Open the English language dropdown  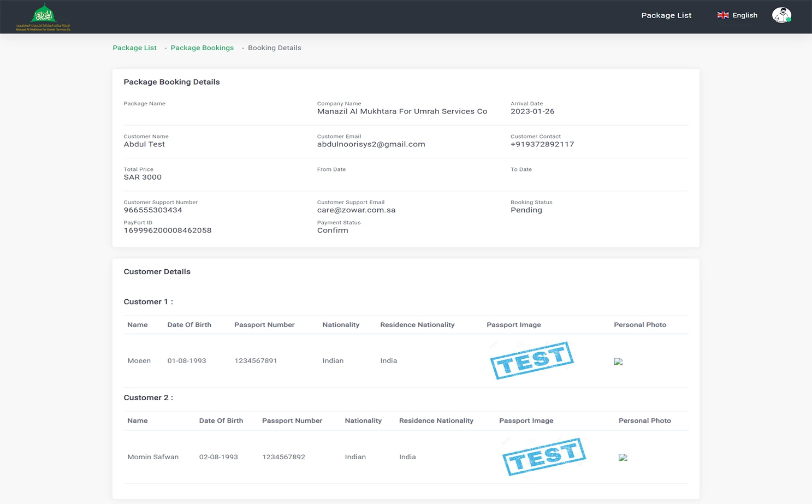[737, 15]
